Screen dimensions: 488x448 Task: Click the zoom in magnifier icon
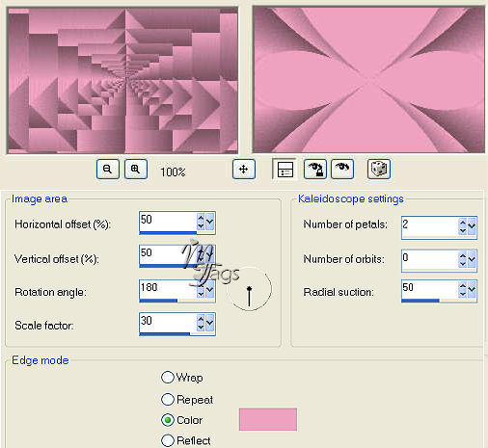pyautogui.click(x=136, y=170)
